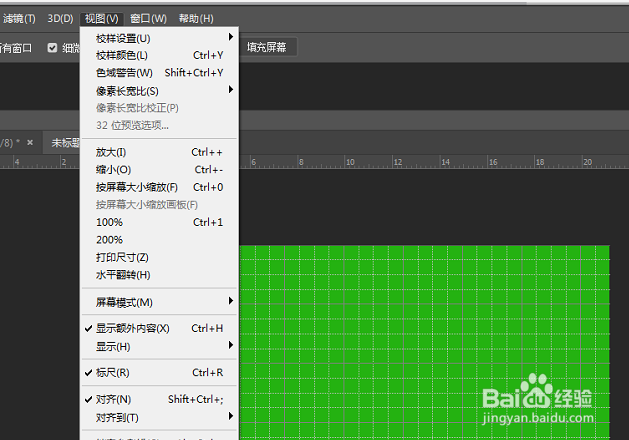Toggle 显示额外内容(X) checkmark item

[x=159, y=328]
